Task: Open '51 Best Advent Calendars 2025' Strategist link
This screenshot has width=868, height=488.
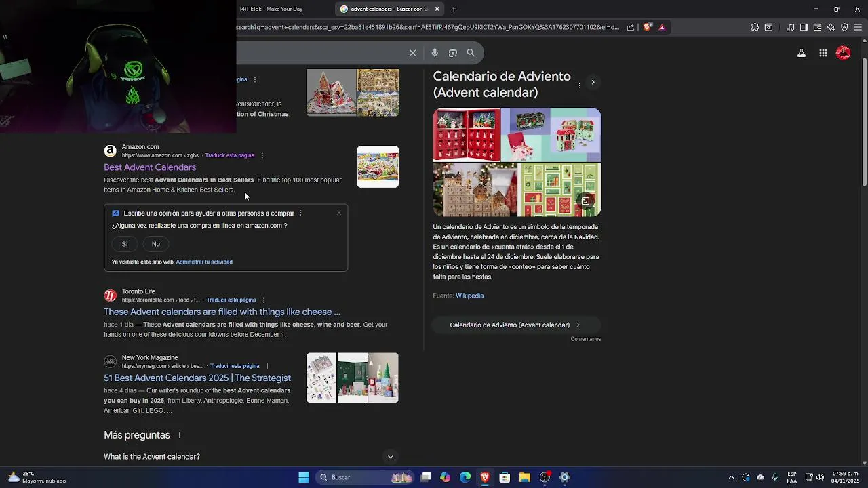Action: 197,378
